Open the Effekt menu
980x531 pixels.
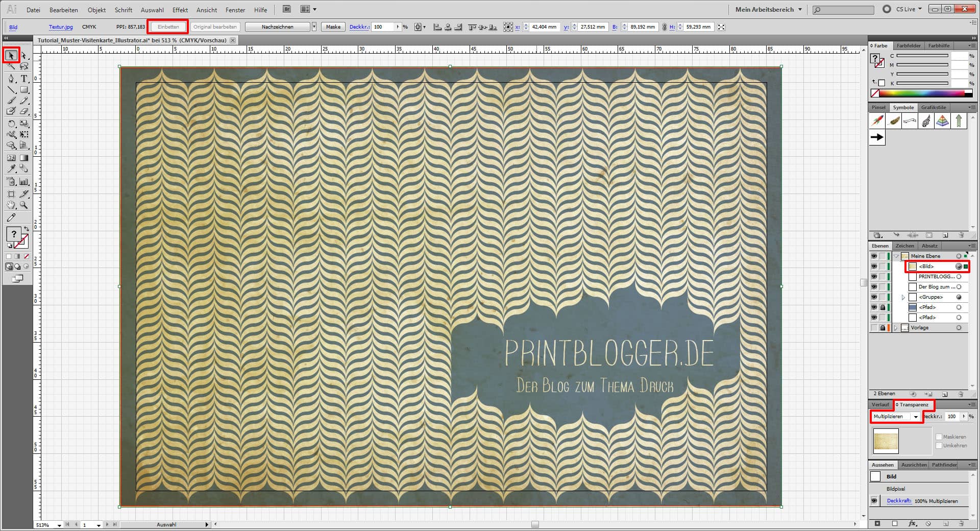click(180, 10)
